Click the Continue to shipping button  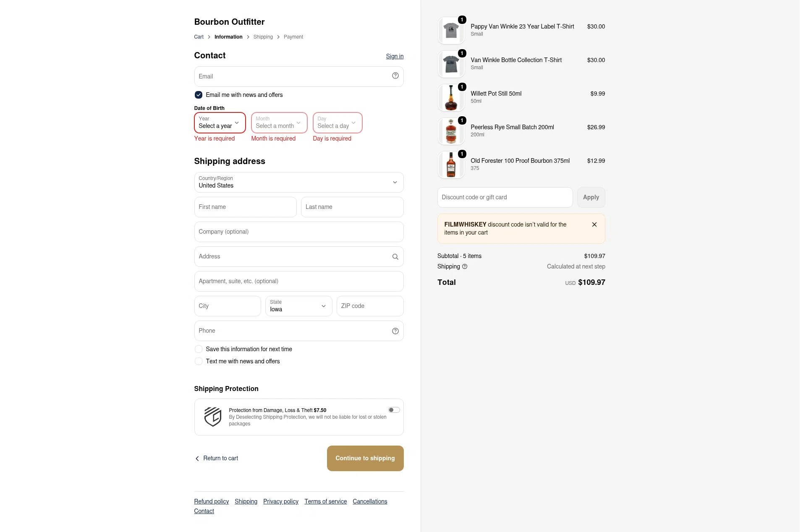[x=365, y=458]
